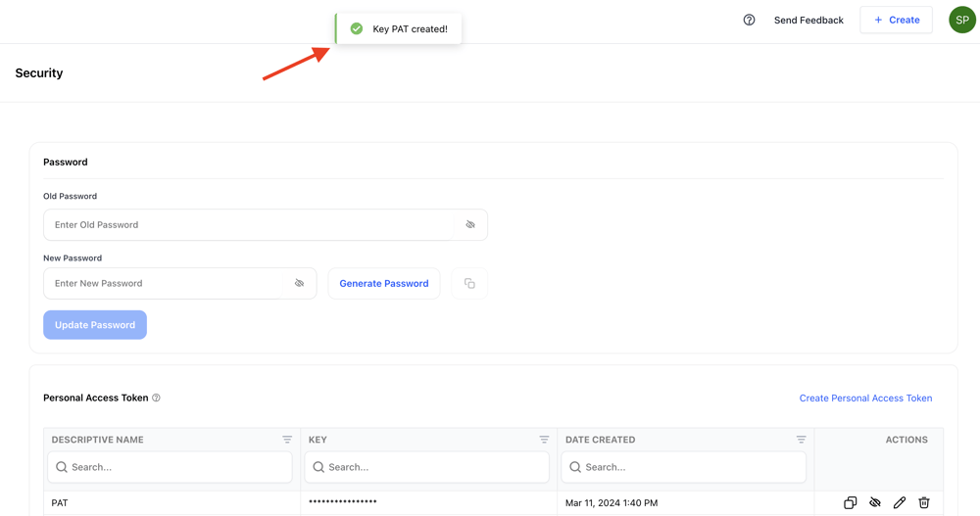Open Date Created column filter

pos(801,440)
